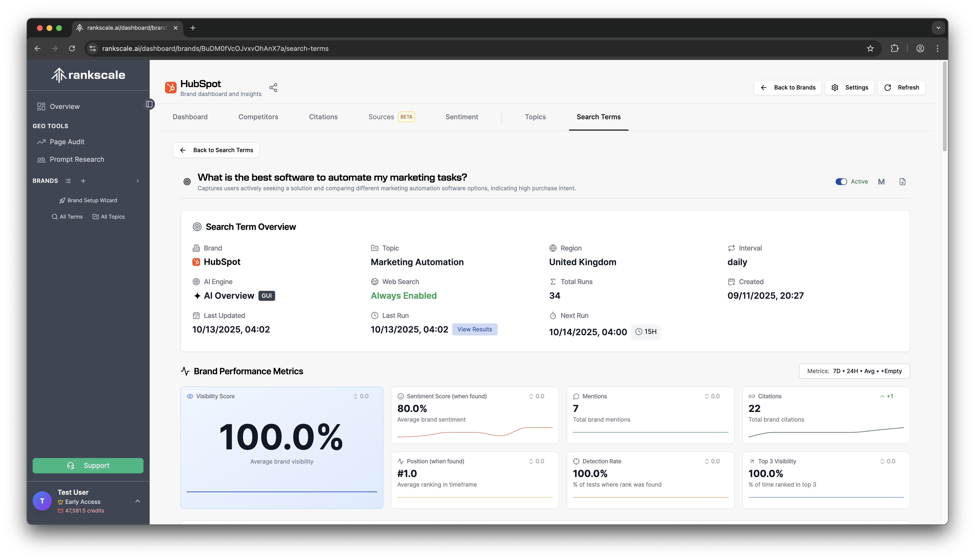This screenshot has height=560, width=975.
Task: Open Overview in the sidebar
Action: 65,107
